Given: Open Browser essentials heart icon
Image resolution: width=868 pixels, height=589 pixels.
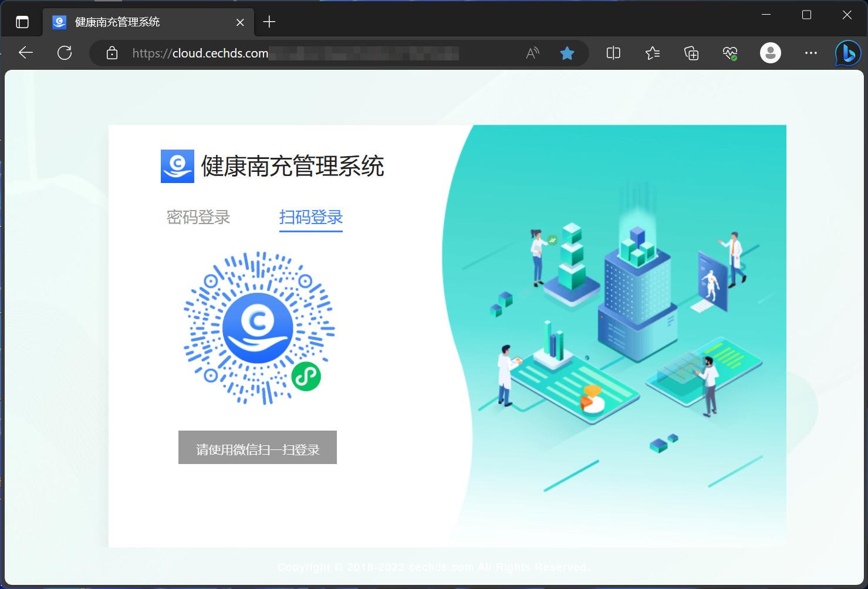Looking at the screenshot, I should (x=730, y=53).
